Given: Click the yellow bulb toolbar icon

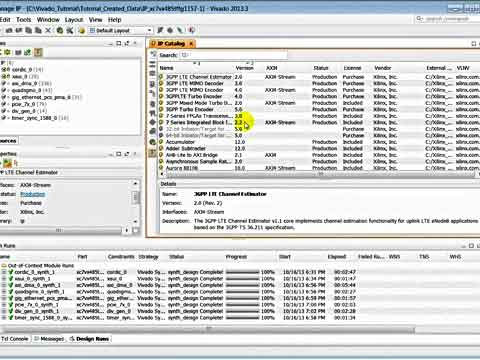Looking at the screenshot, I should 81,31.
